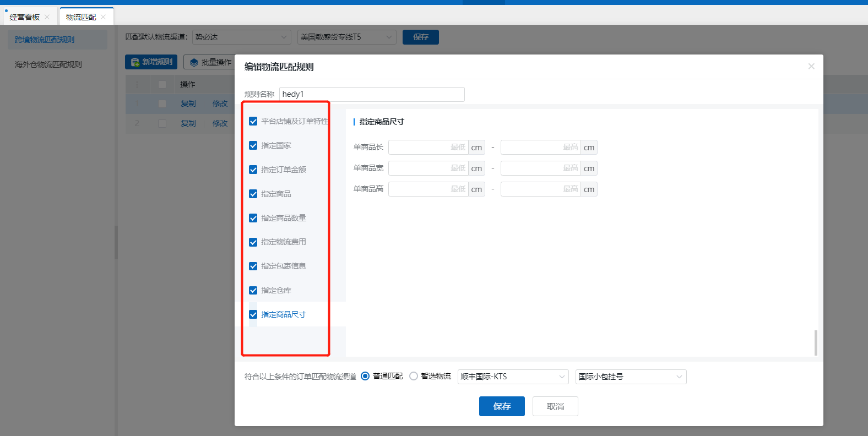The image size is (868, 436).
Task: Click the 修改 link in row 2
Action: 220,123
